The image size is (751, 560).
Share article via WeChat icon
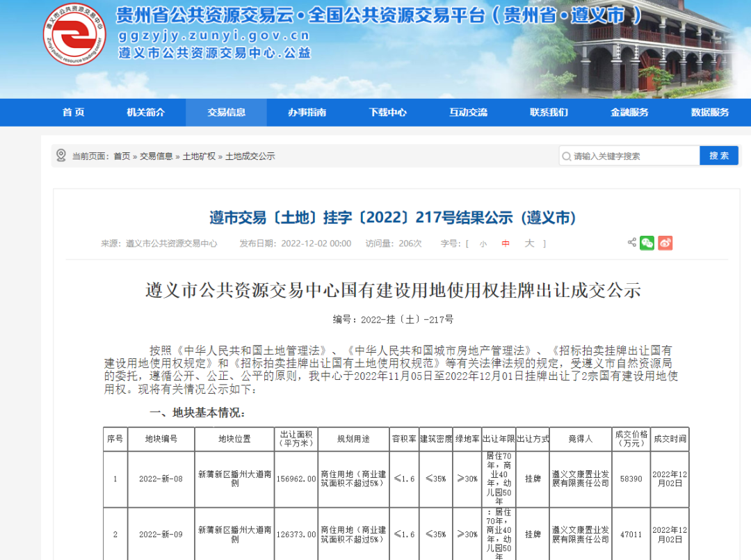[647, 243]
